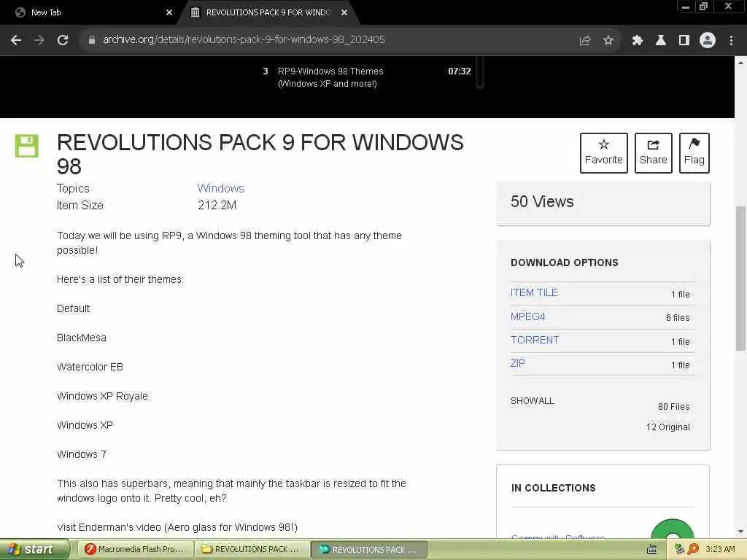Close the New Tab tab
This screenshot has width=747, height=560.
(169, 12)
